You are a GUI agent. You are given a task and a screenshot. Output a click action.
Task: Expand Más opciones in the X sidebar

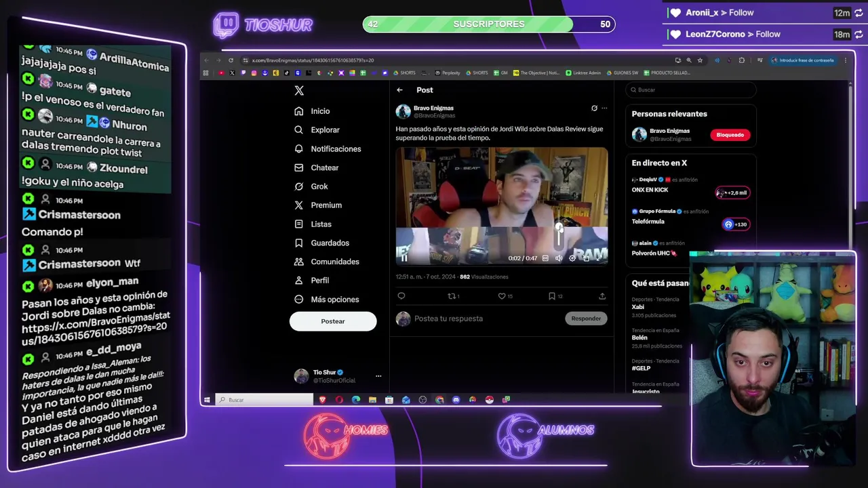[x=326, y=299]
